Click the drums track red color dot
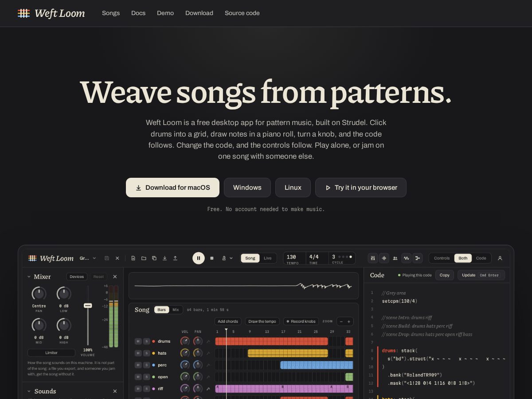Viewport: 532px width, 399px height. pos(153,341)
